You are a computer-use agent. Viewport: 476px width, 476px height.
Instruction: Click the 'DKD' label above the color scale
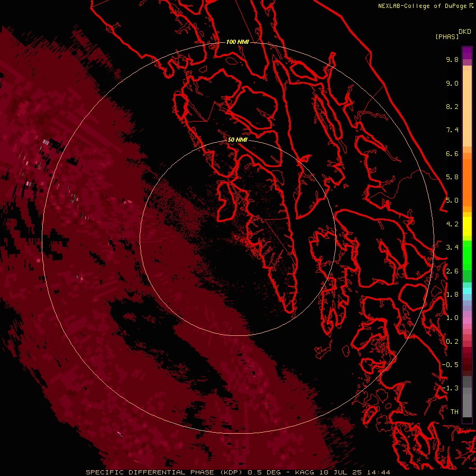(464, 32)
